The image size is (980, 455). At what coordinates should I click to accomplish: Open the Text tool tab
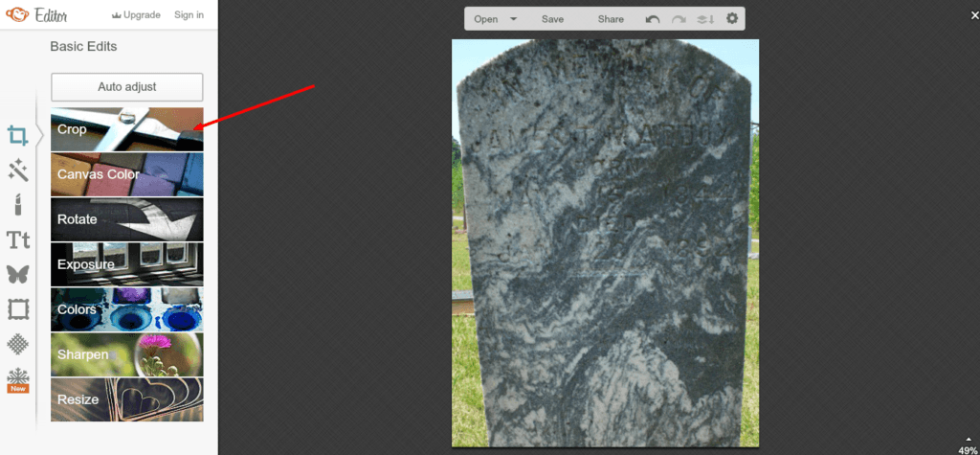point(17,239)
